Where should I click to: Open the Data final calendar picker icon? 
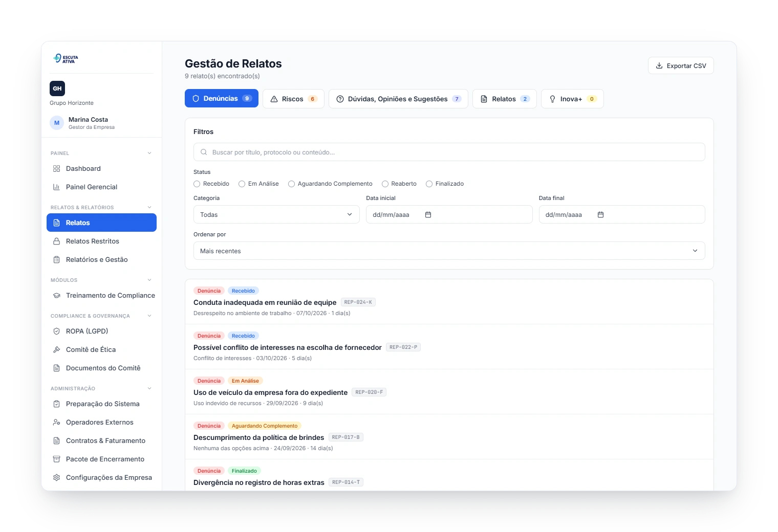coord(601,215)
